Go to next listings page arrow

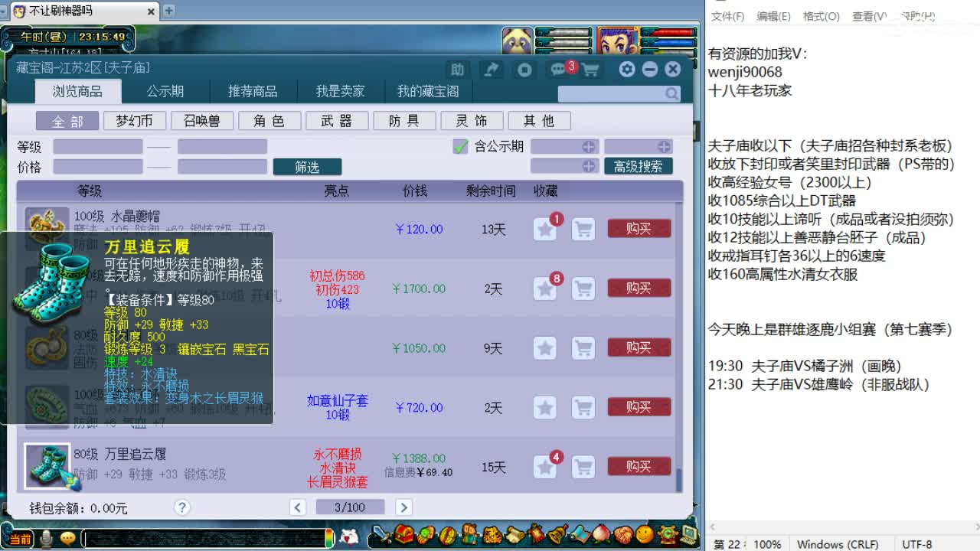pyautogui.click(x=403, y=507)
